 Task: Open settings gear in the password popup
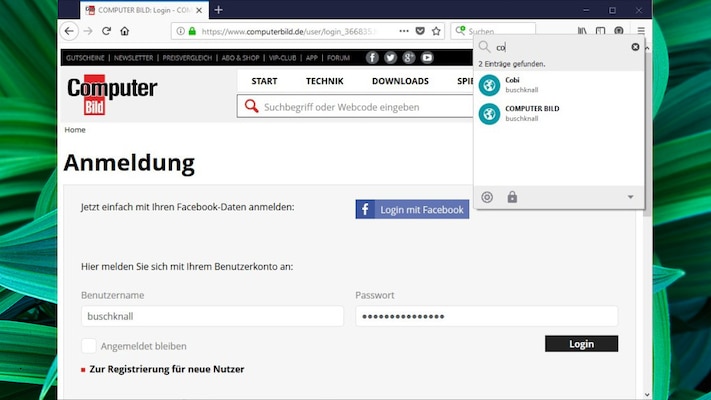click(487, 197)
